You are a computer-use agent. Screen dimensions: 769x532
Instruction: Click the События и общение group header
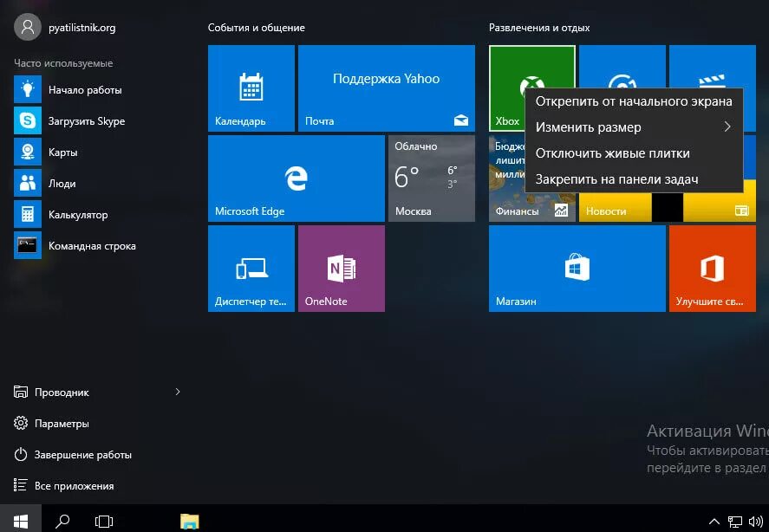click(x=256, y=28)
